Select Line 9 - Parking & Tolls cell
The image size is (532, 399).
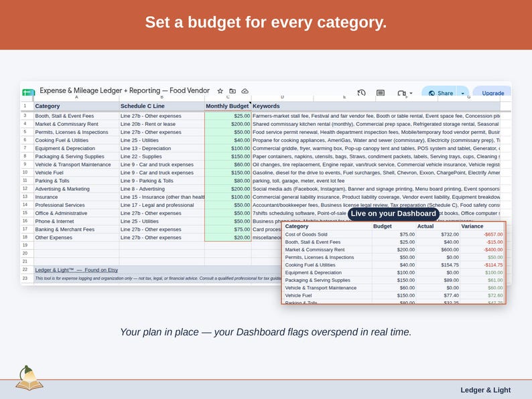tap(162, 181)
